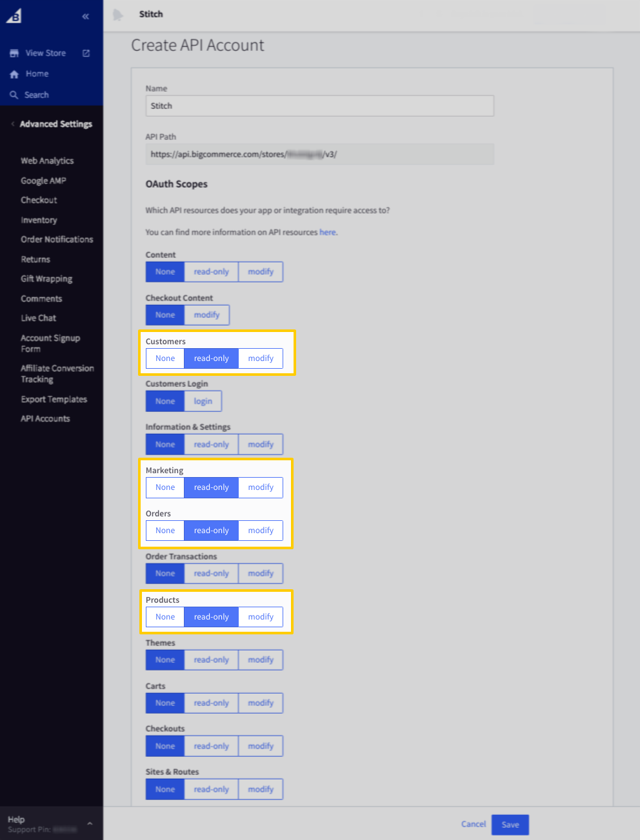The height and width of the screenshot is (840, 640).
Task: Click the storefront icon beside View Store
Action: [13, 52]
